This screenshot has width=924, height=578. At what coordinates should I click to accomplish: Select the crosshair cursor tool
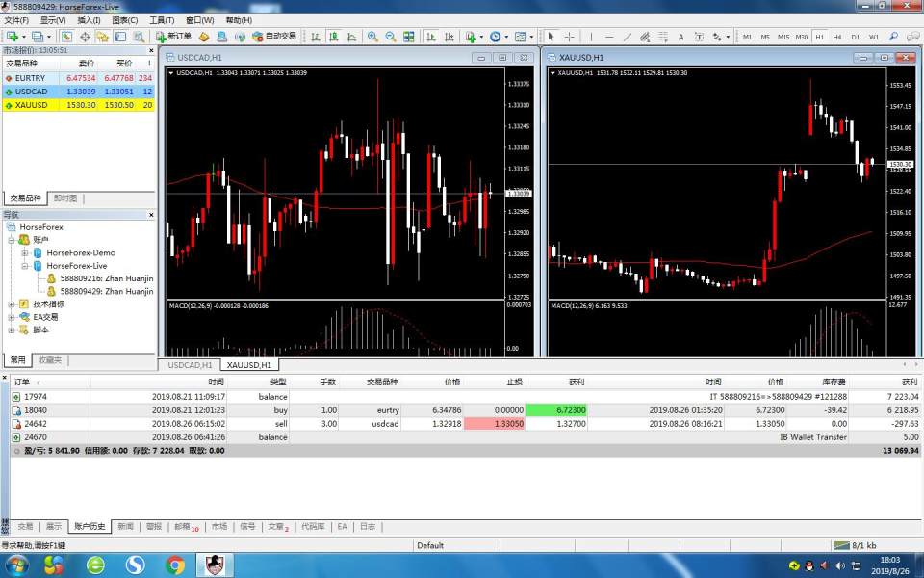(x=570, y=37)
